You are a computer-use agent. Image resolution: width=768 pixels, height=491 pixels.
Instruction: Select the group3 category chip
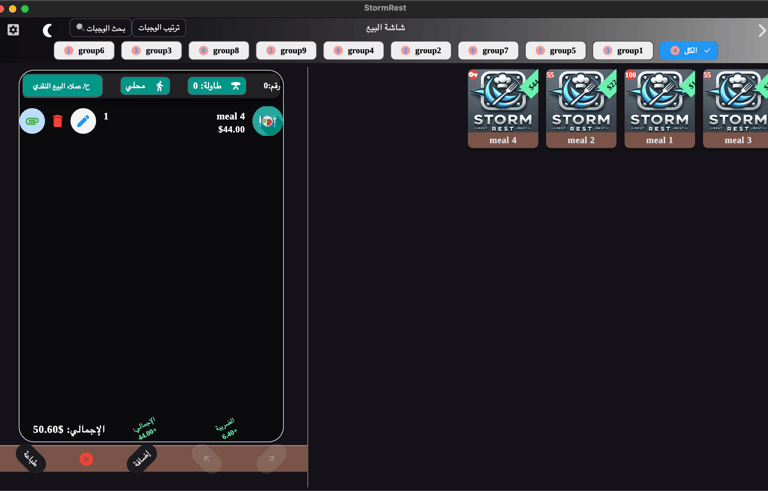(x=151, y=50)
